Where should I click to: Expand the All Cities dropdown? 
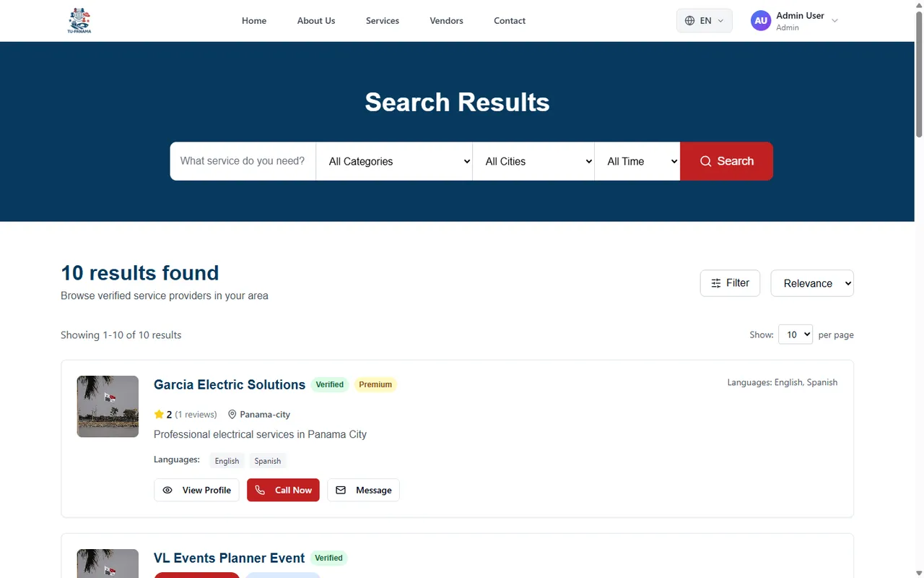[x=533, y=161]
